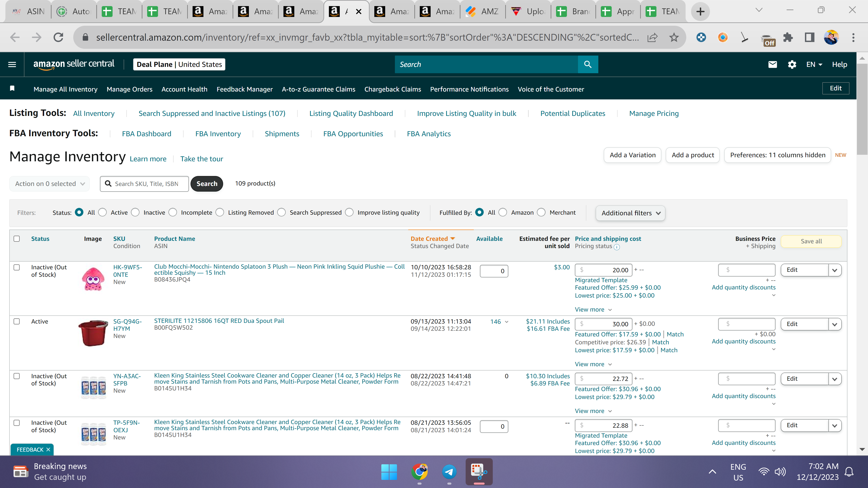
Task: Click the Amazon Seller Central logo
Action: click(74, 64)
